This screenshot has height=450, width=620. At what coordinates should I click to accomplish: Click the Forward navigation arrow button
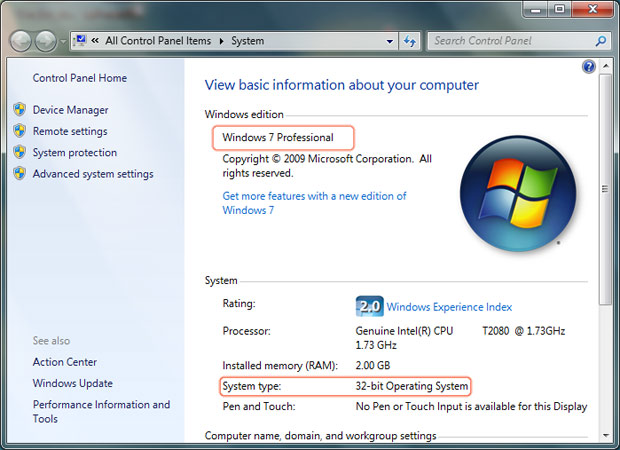tap(47, 42)
